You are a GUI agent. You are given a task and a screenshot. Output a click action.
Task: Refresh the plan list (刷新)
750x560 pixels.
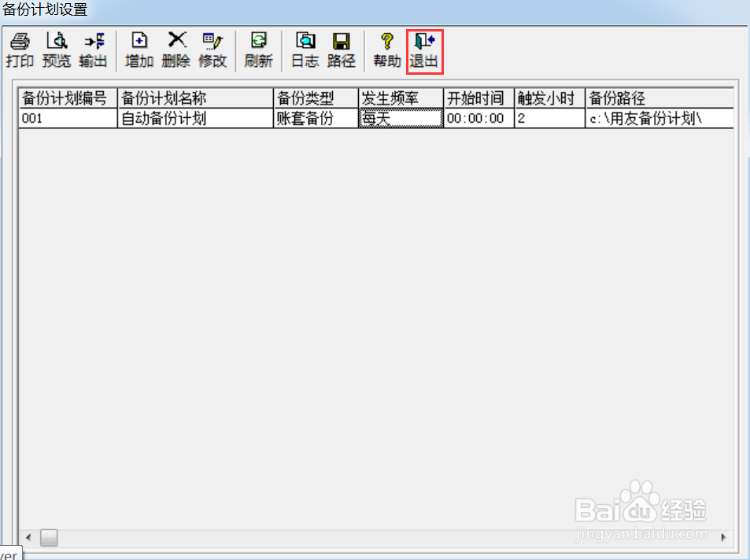[258, 50]
